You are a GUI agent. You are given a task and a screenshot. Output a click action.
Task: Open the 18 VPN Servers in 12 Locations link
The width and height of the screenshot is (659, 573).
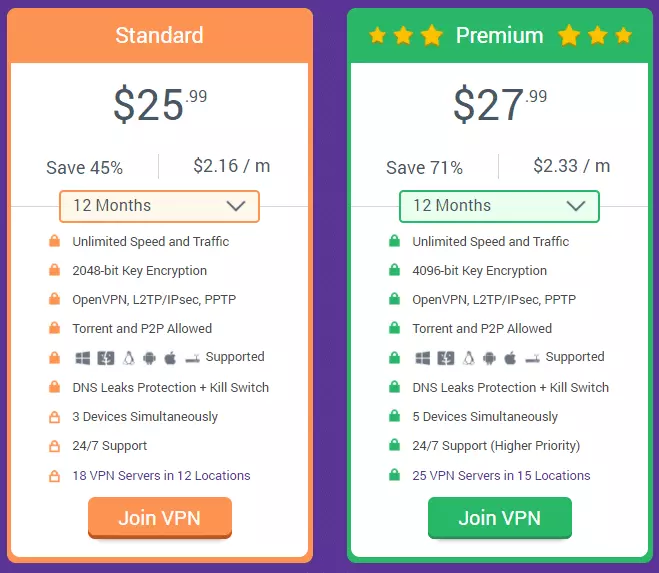(x=161, y=476)
